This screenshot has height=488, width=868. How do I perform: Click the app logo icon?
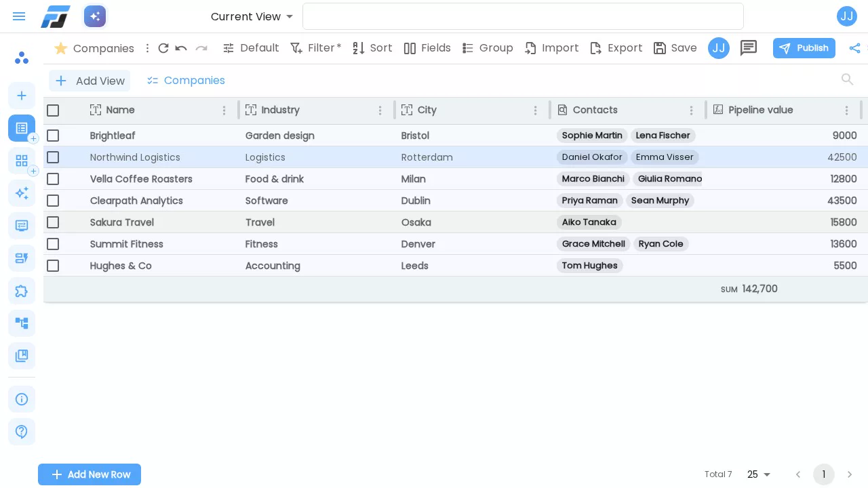pyautogui.click(x=56, y=16)
